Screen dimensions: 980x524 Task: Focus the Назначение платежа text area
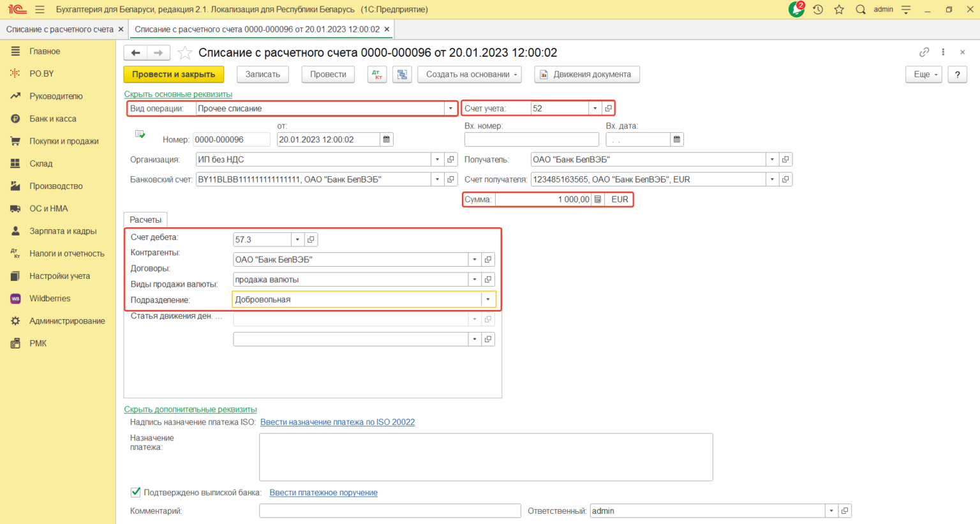click(x=486, y=458)
